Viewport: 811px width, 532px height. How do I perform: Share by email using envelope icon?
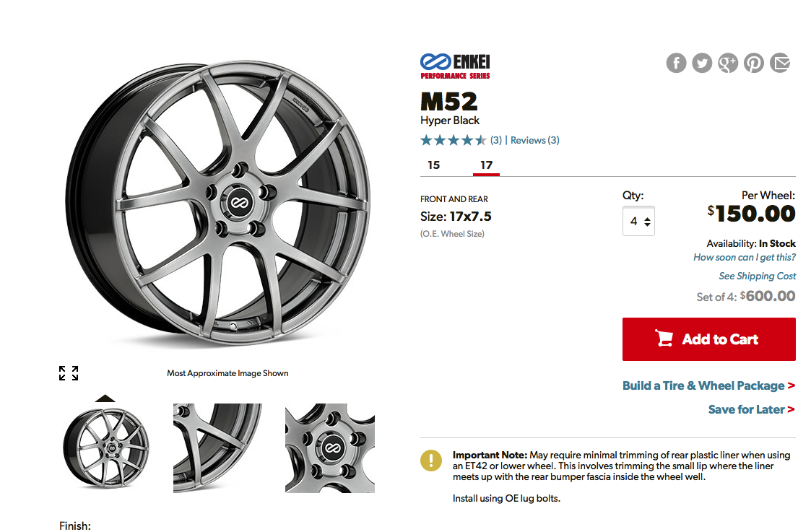pos(780,64)
